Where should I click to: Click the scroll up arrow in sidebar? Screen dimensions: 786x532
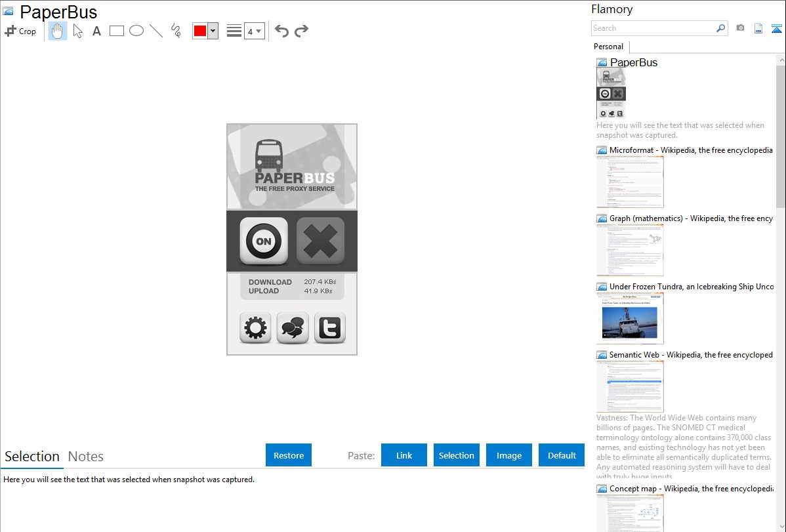tap(781, 60)
